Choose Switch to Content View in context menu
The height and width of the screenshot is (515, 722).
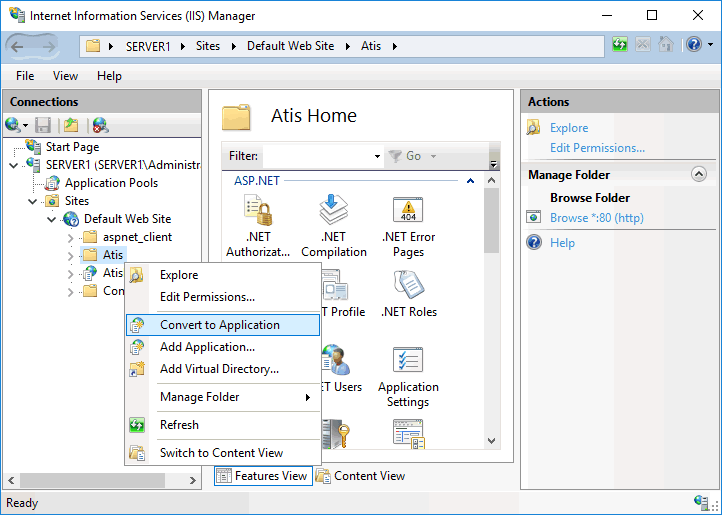[x=223, y=453]
